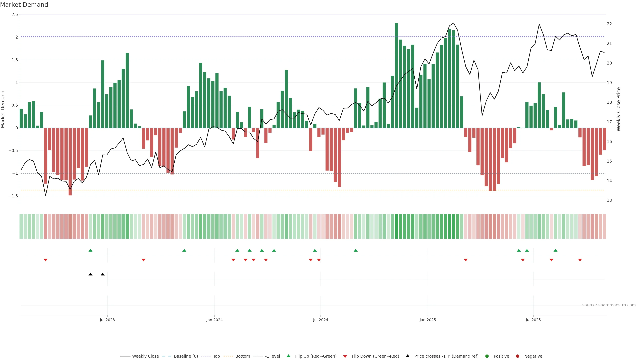
Task: Click the last red flip-down marker near late 2025
Action: click(x=580, y=260)
